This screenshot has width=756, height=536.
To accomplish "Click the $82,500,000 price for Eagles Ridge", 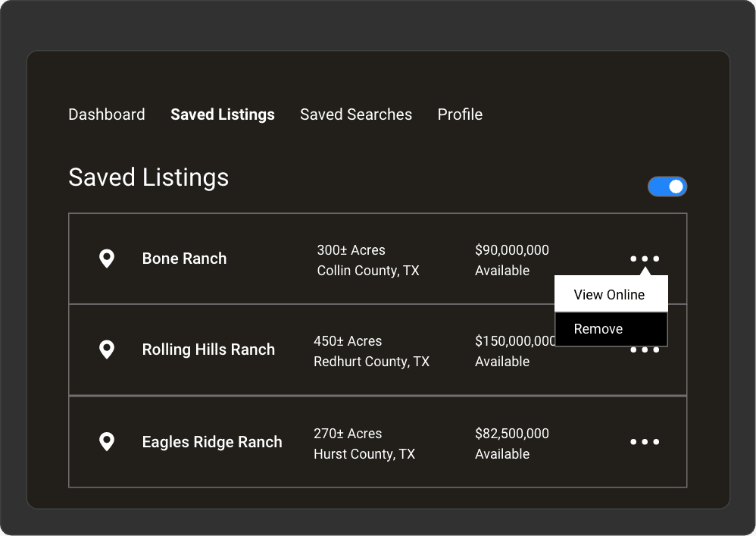I will [x=512, y=434].
